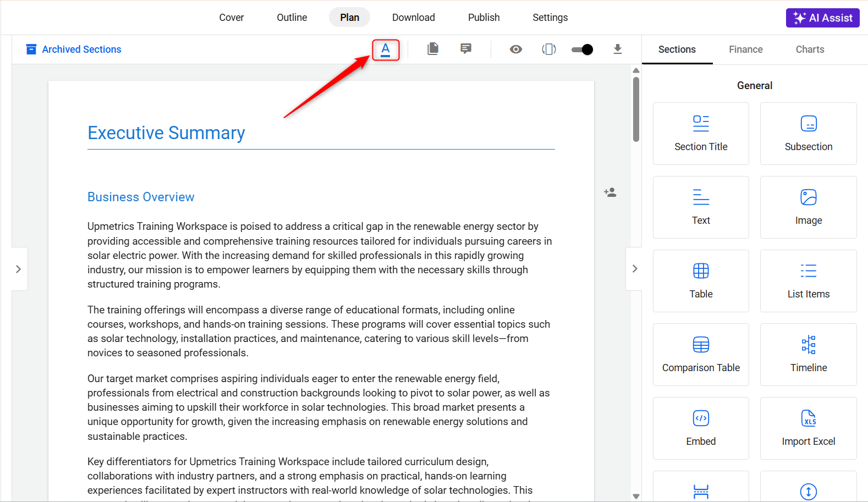Open the Settings tab
This screenshot has height=502, width=868.
pyautogui.click(x=550, y=18)
